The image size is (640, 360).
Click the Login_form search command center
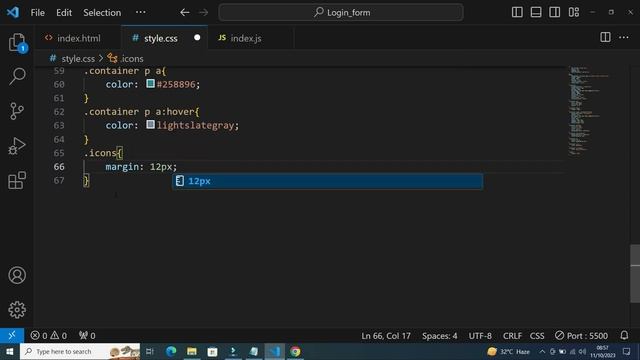(x=341, y=13)
